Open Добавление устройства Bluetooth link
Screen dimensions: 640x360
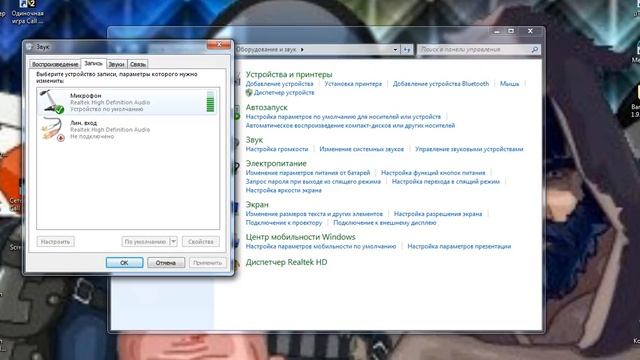[x=441, y=84]
